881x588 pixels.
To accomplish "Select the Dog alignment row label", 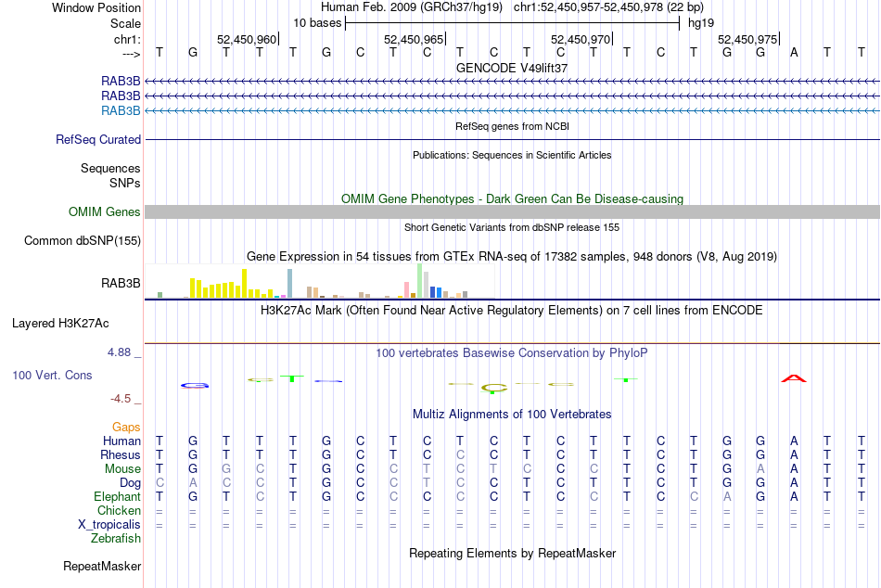I will pyautogui.click(x=131, y=483).
